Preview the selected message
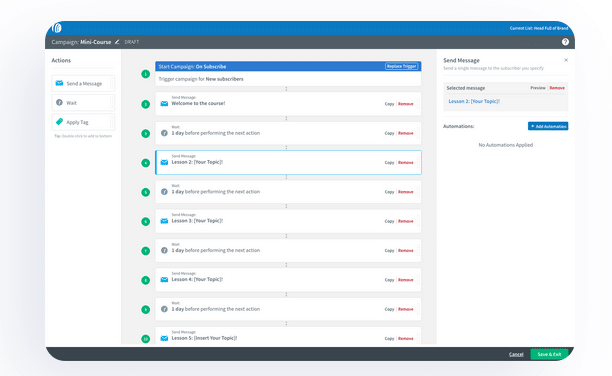Viewport: 612px width, 376px height. [537, 88]
